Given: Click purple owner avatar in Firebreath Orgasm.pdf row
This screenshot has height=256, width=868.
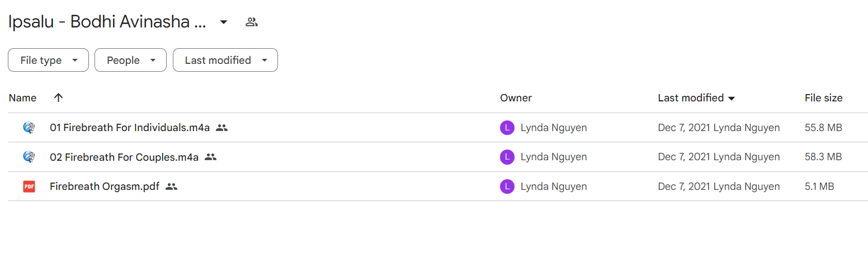Looking at the screenshot, I should [x=507, y=187].
